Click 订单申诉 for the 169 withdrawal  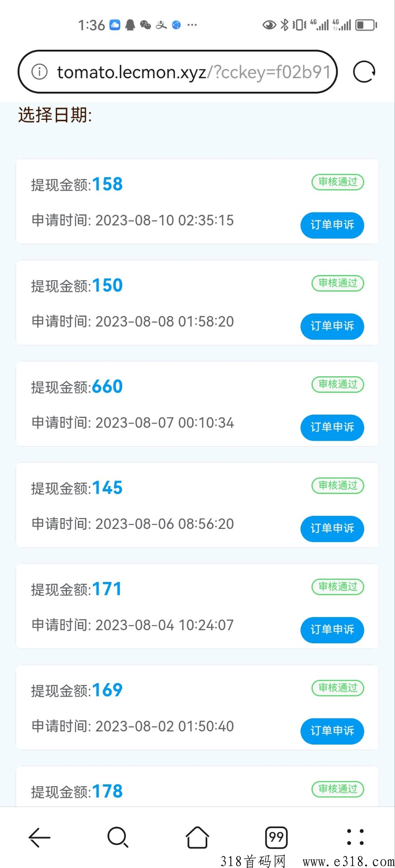(x=332, y=731)
